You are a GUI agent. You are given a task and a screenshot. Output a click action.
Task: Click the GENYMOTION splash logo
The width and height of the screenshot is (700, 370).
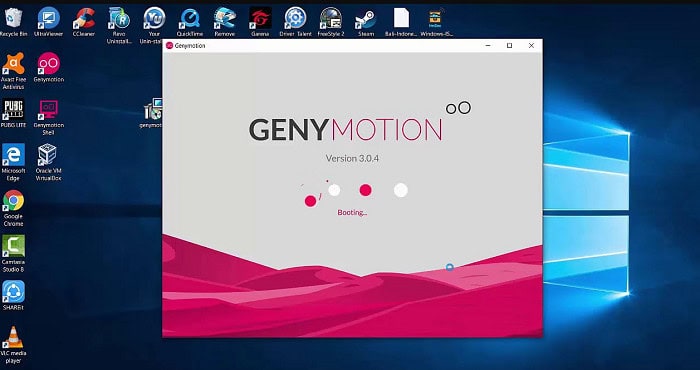pyautogui.click(x=360, y=122)
